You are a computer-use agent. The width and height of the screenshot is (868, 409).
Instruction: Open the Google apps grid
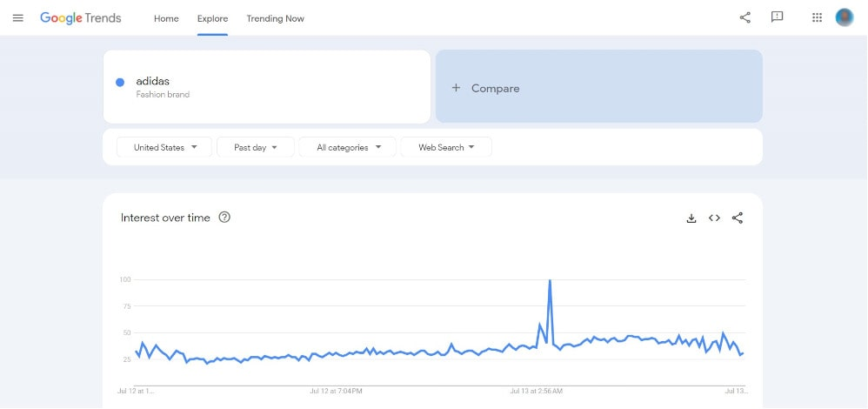[817, 17]
